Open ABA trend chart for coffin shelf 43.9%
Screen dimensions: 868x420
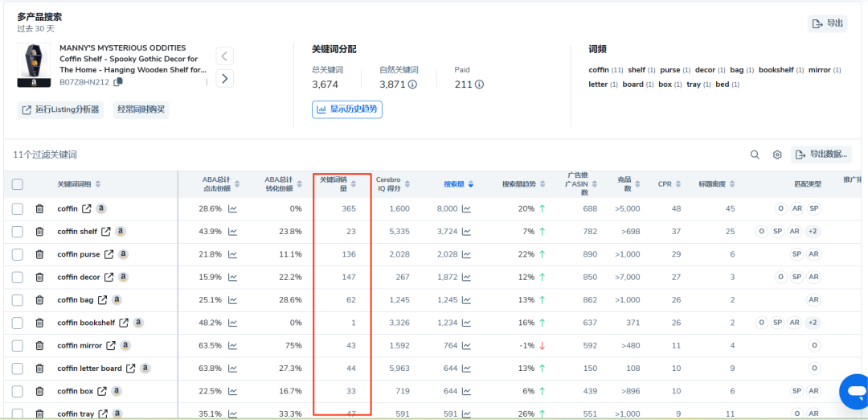tap(233, 232)
